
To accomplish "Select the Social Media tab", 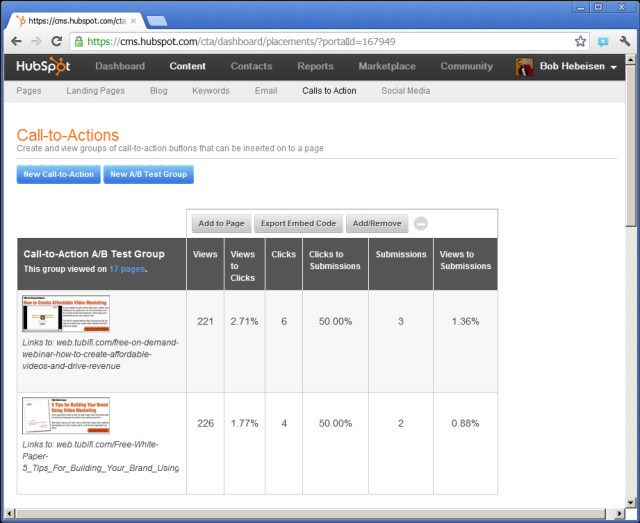I will coord(405,91).
